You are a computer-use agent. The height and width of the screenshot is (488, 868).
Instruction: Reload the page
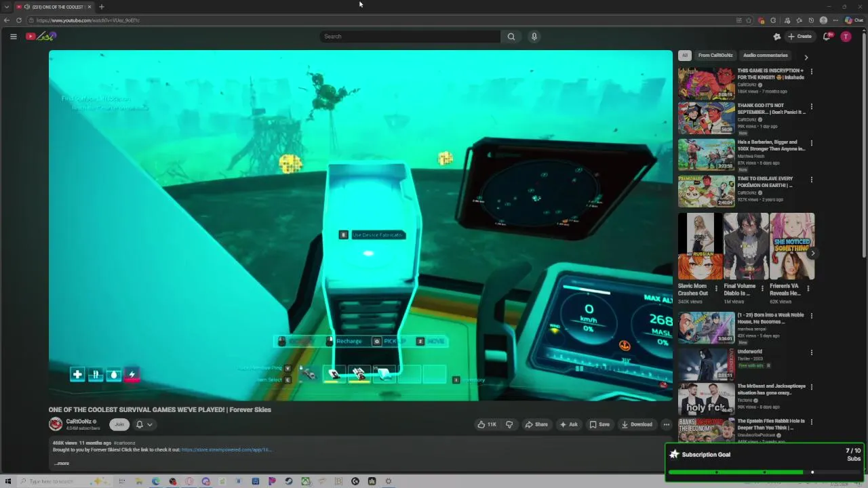tap(19, 20)
